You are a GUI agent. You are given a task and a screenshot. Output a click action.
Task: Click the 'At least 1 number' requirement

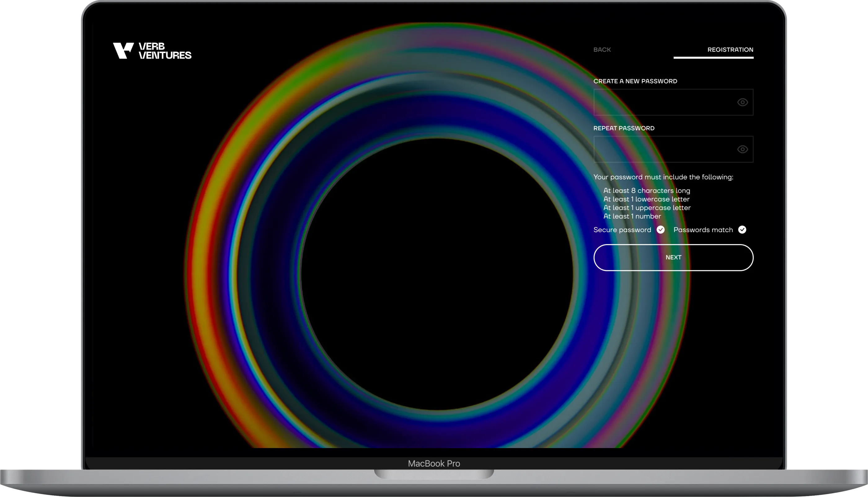[632, 216]
